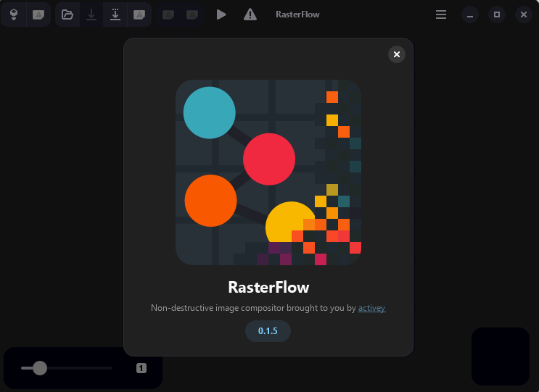
Task: Click the RasterFlow logo image
Action: tap(268, 172)
